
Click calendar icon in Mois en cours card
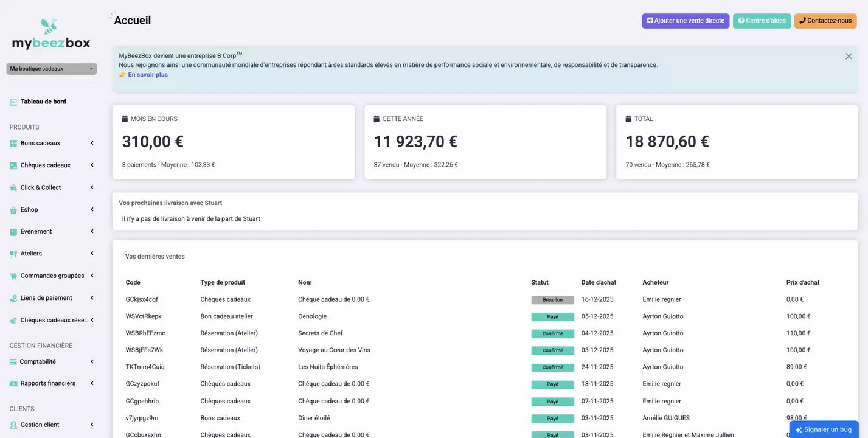[x=125, y=119]
